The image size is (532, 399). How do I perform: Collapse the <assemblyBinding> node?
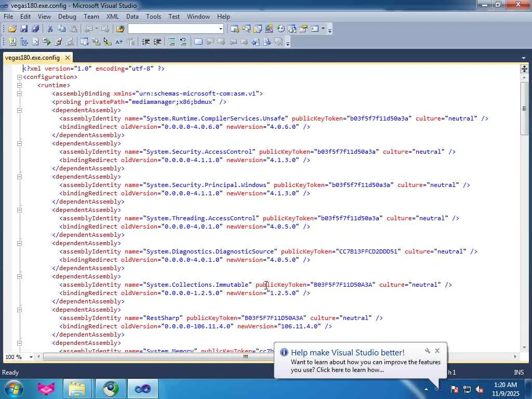[x=19, y=94]
